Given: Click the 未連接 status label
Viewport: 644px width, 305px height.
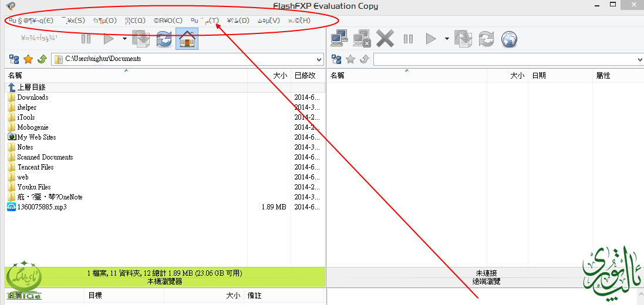Looking at the screenshot, I should [486, 273].
